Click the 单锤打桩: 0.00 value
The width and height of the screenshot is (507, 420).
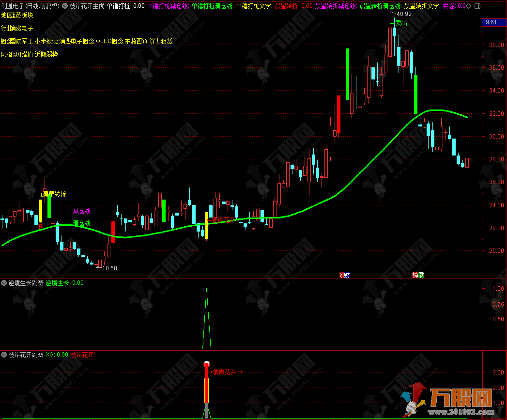coord(126,6)
